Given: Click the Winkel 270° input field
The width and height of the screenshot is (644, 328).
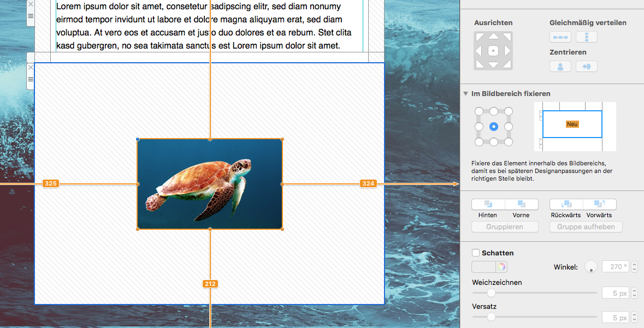Looking at the screenshot, I should pos(615,267).
